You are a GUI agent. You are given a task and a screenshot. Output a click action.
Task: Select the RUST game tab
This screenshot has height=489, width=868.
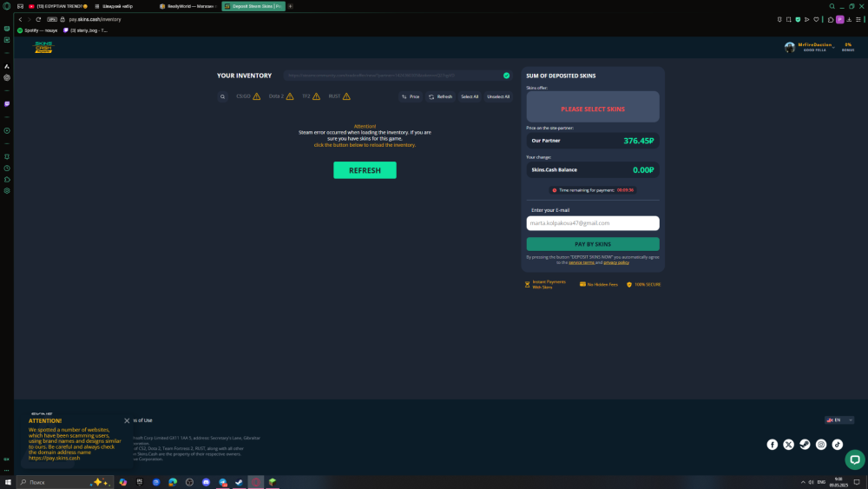(x=339, y=96)
